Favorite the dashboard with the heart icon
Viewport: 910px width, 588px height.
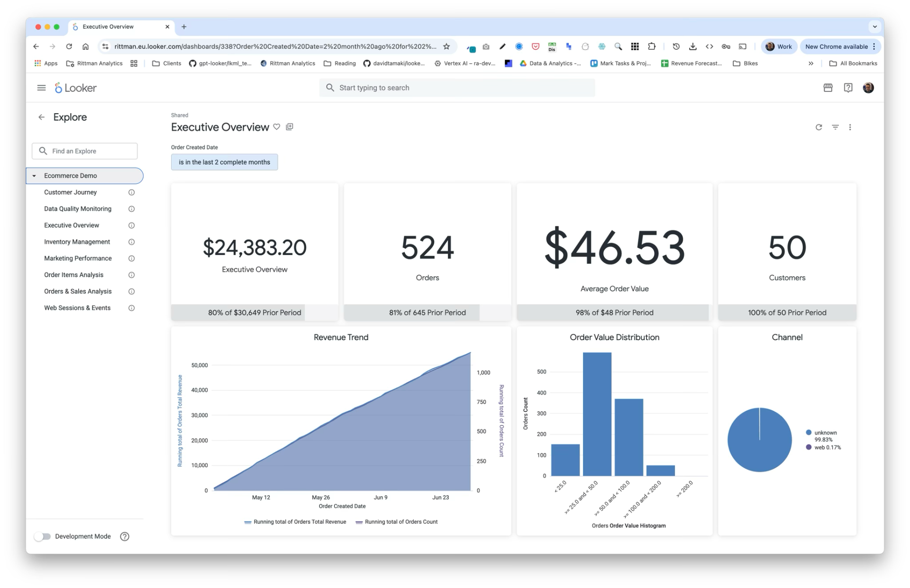[x=277, y=127]
